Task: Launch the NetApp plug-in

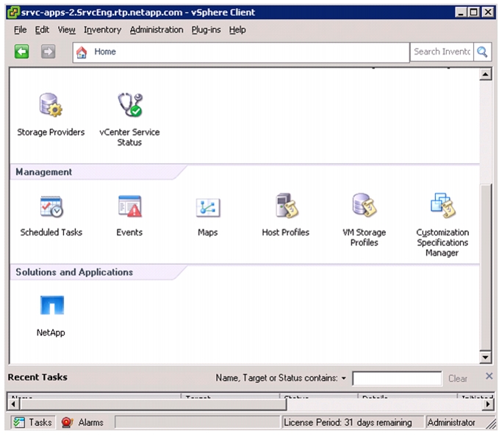Action: 51,316
